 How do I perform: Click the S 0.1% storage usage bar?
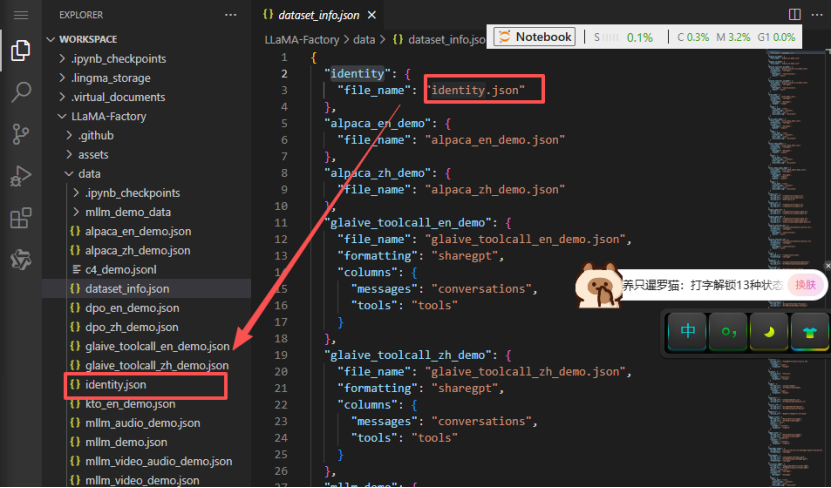click(623, 37)
